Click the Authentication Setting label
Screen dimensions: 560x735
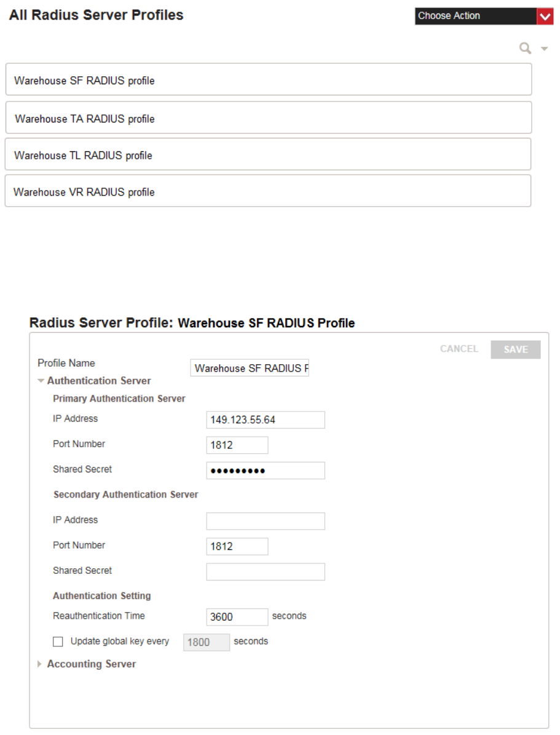(101, 596)
